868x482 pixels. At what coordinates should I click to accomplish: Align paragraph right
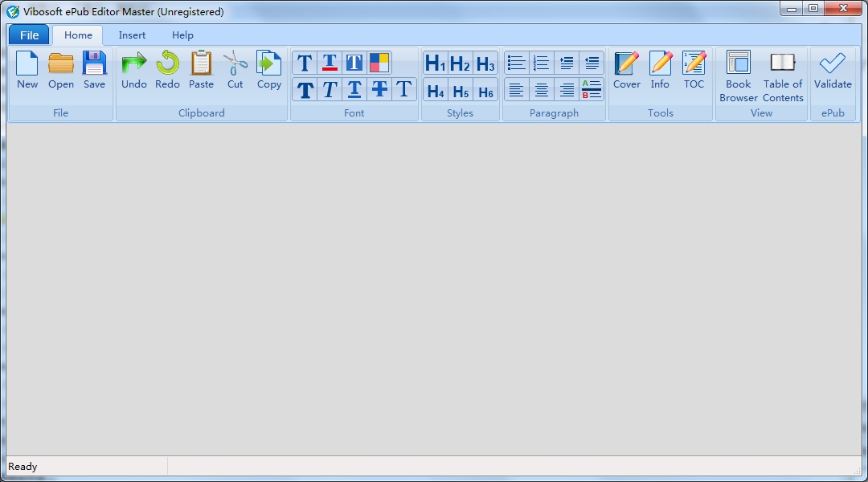pyautogui.click(x=567, y=90)
